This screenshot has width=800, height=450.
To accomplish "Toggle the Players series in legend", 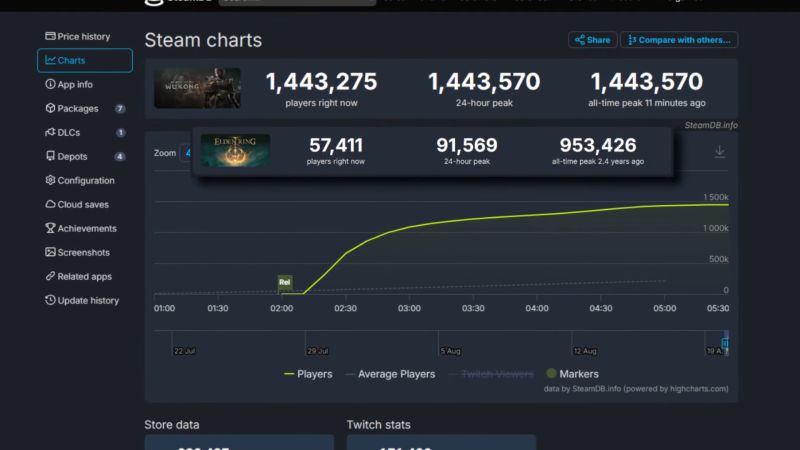I will (308, 374).
